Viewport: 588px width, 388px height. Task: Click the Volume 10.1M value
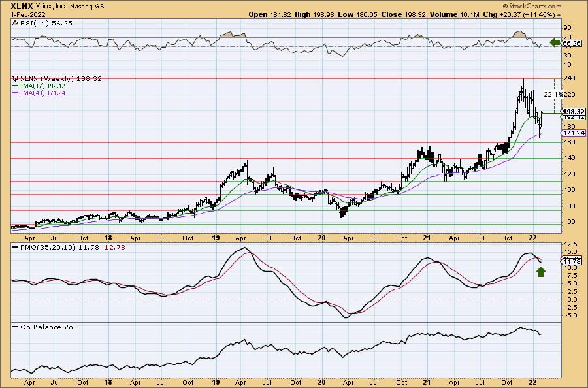point(455,14)
